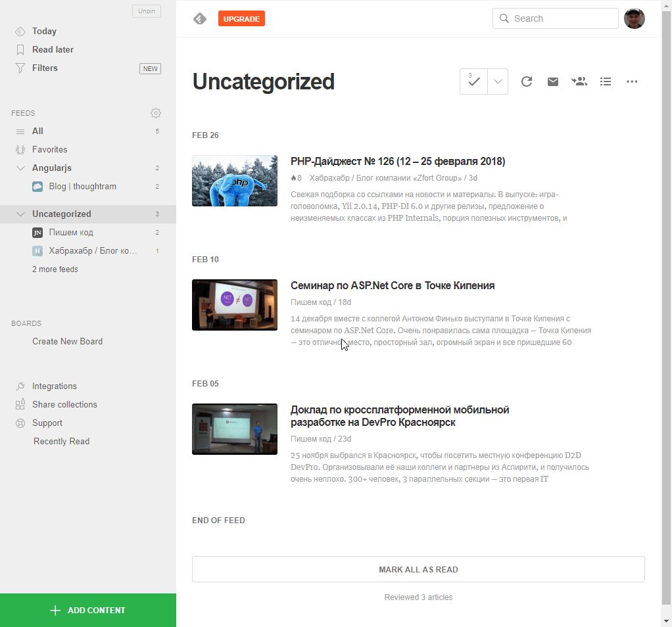Click the page vertical scrollbar
This screenshot has width=672, height=627.
click(667, 308)
